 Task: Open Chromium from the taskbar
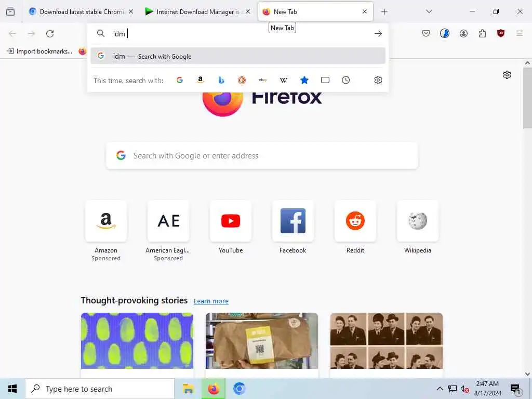(239, 389)
